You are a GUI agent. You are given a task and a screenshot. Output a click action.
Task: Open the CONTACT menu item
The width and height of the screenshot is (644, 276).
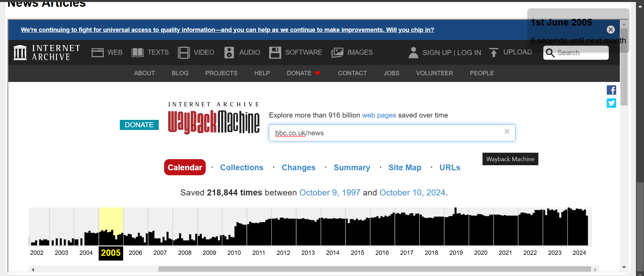(352, 73)
